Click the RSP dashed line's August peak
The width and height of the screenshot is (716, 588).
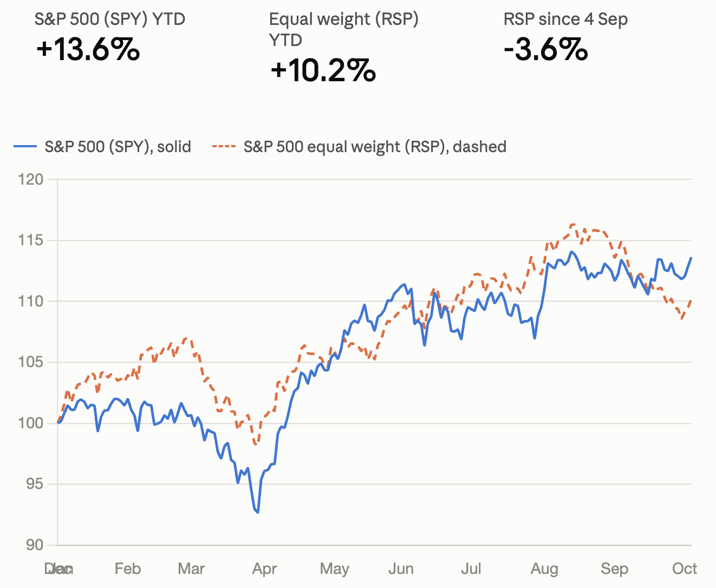[x=572, y=224]
